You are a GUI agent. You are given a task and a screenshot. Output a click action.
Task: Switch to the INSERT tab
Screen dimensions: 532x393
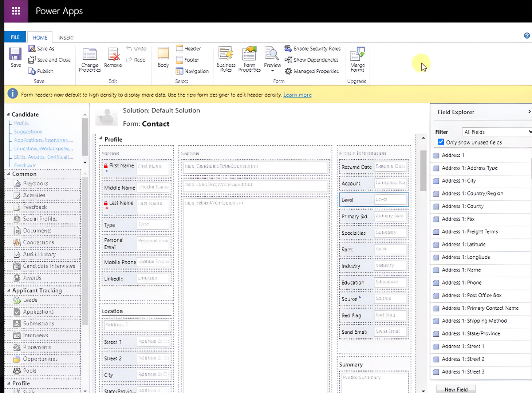pos(66,37)
